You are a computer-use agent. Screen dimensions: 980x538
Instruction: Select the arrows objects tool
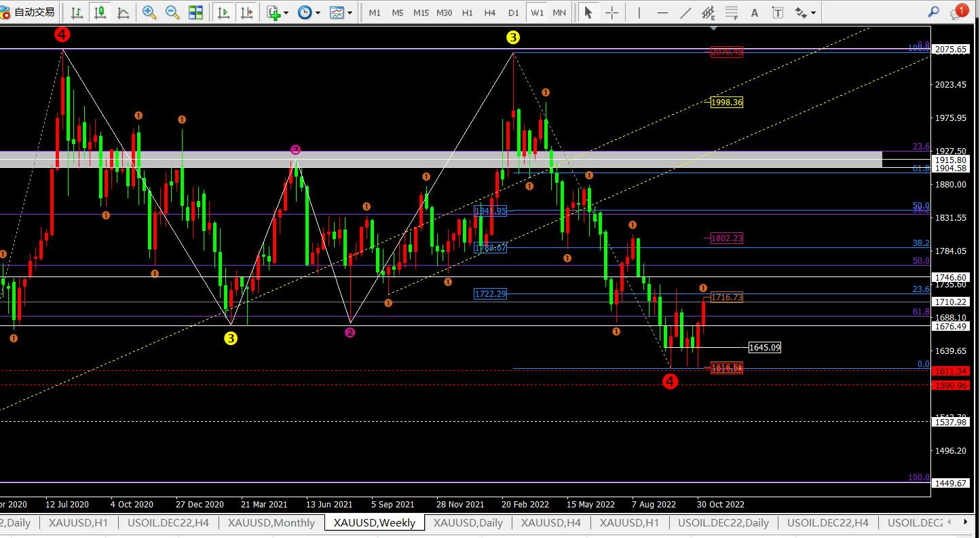point(802,12)
